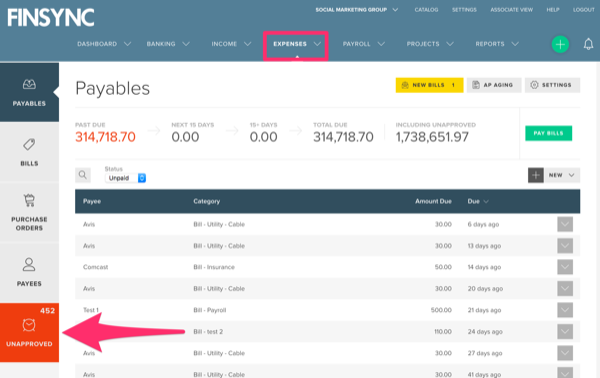Open Payables in the sidebar
The height and width of the screenshot is (378, 600).
[x=29, y=92]
